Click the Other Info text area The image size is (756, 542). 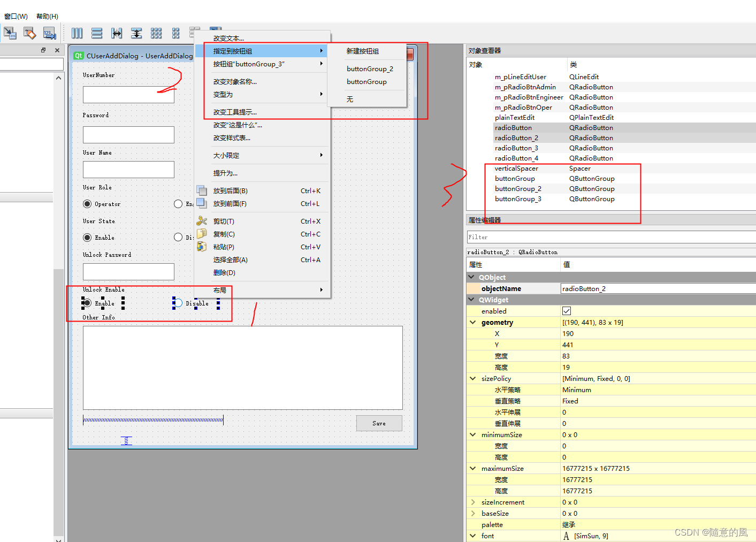pos(243,368)
